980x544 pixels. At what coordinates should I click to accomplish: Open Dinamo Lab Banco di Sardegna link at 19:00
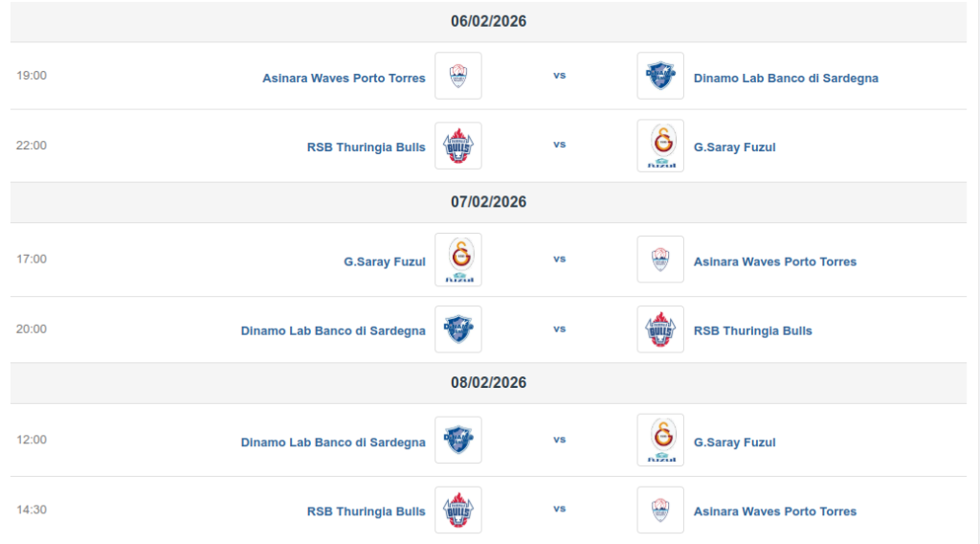(x=786, y=79)
